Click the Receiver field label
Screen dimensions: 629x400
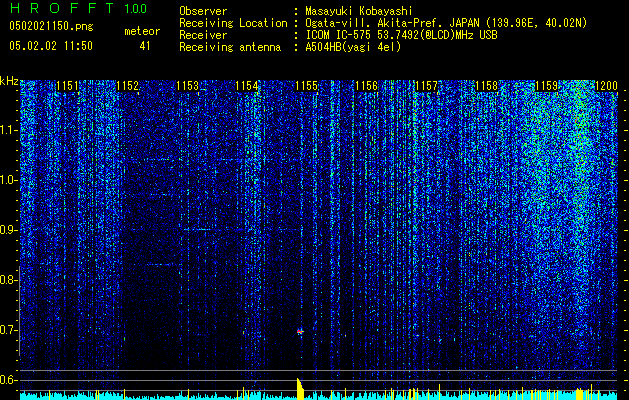tap(203, 35)
